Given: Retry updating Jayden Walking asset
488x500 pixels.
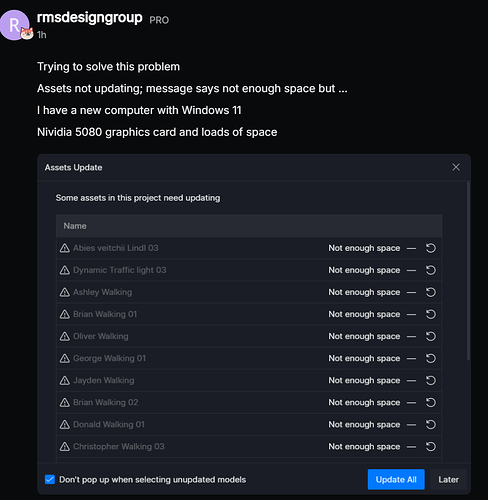Looking at the screenshot, I should pos(431,380).
